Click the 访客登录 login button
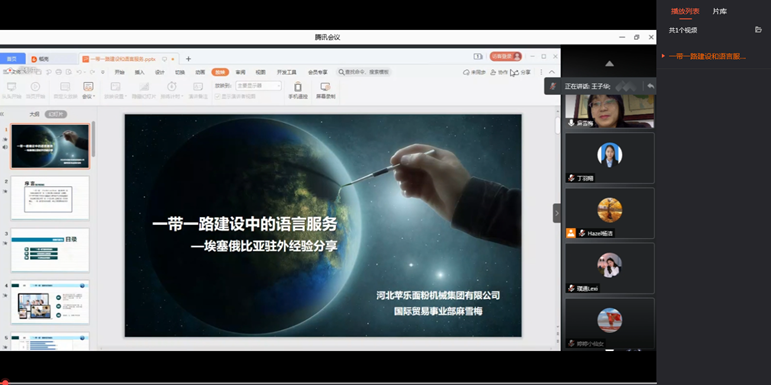The height and width of the screenshot is (385, 771). click(x=505, y=57)
